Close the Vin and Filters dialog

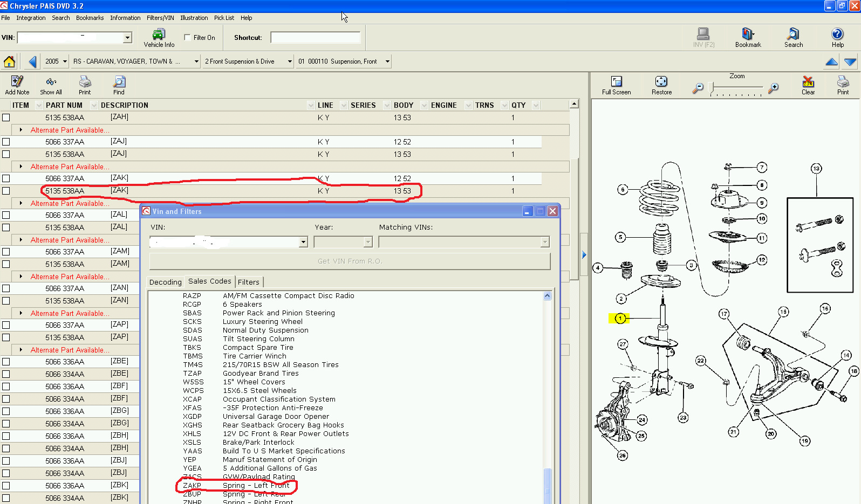pos(552,211)
